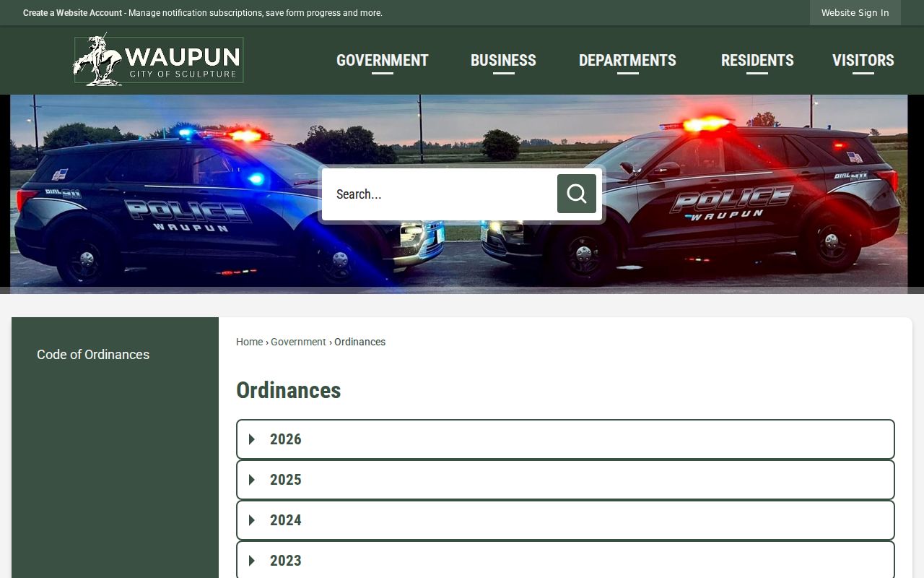This screenshot has width=924, height=578.
Task: Click the magnifying glass search button
Action: click(577, 194)
